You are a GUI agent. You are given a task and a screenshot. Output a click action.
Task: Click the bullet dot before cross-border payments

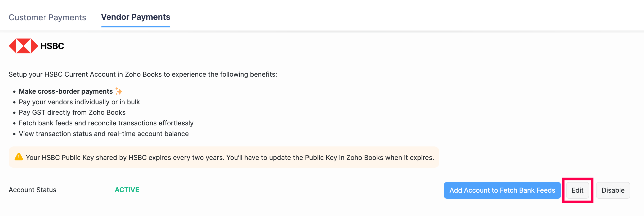(x=14, y=92)
